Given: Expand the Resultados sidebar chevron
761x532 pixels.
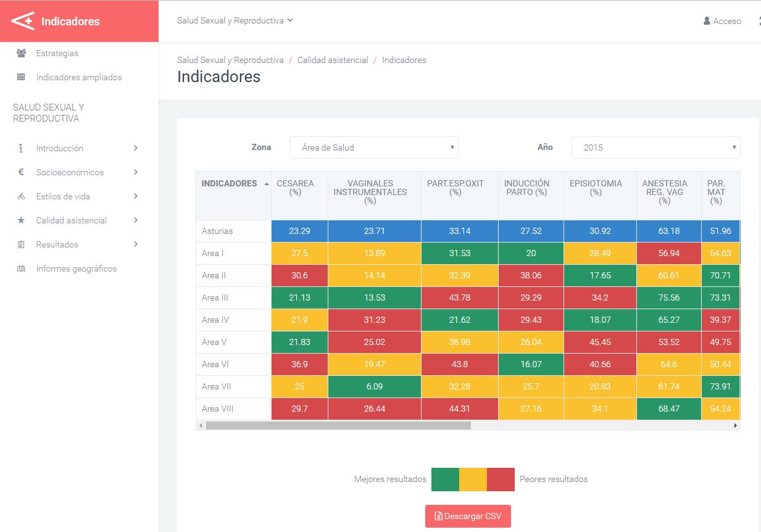Looking at the screenshot, I should [136, 244].
